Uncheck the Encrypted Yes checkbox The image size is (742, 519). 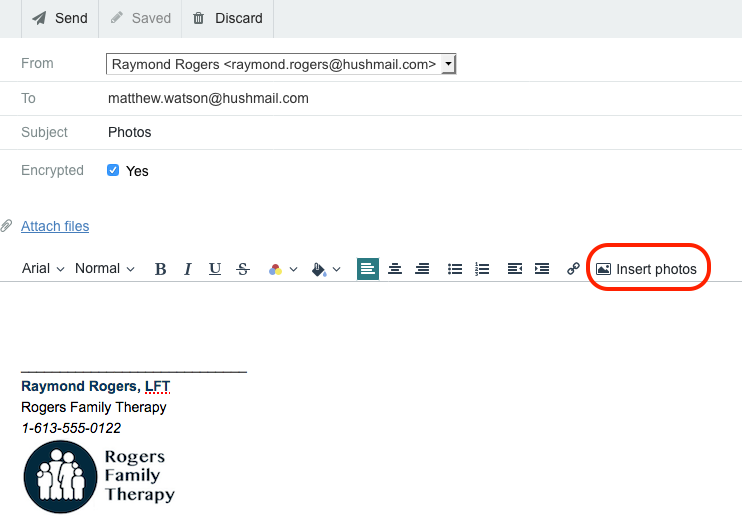tap(113, 170)
